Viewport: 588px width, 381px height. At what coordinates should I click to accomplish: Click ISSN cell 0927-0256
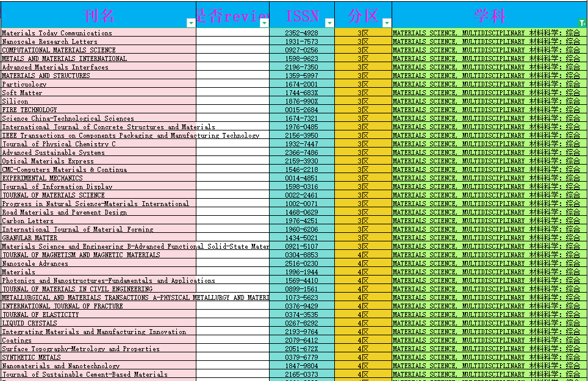tap(302, 50)
